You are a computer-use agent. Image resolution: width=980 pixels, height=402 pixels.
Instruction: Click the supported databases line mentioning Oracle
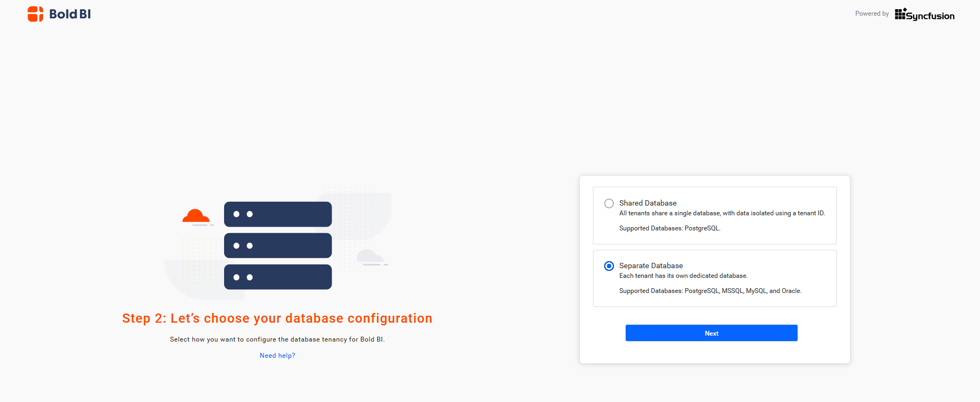[710, 291]
